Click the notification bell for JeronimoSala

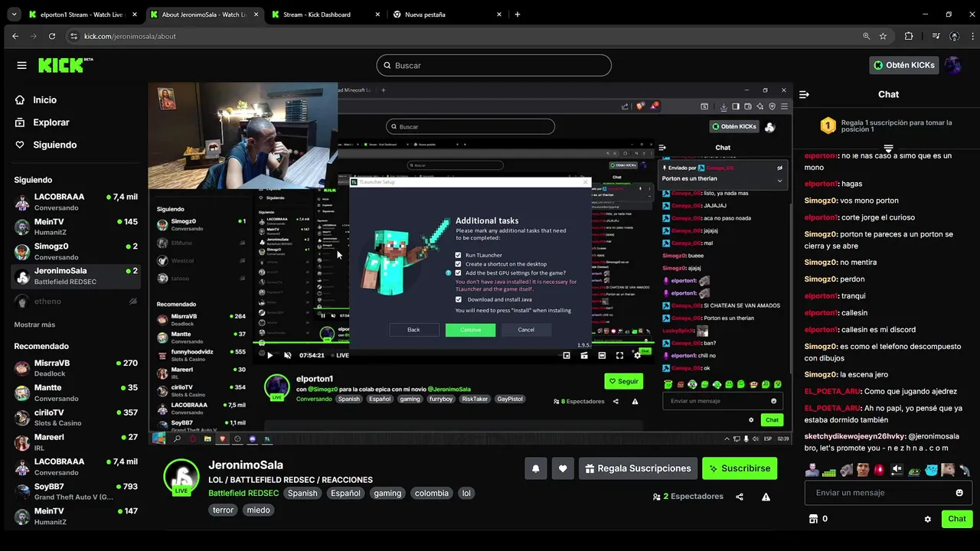(x=536, y=468)
